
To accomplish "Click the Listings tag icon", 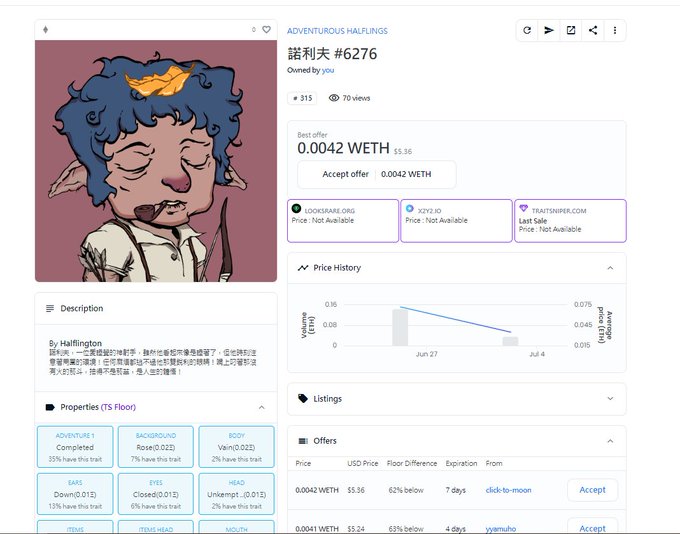I will (303, 398).
